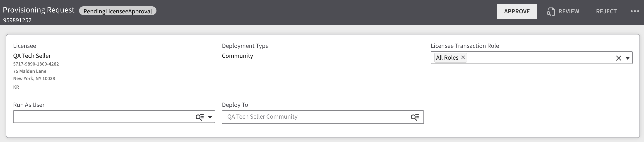644x142 pixels.
Task: Click the REJECT button
Action: pos(606,11)
